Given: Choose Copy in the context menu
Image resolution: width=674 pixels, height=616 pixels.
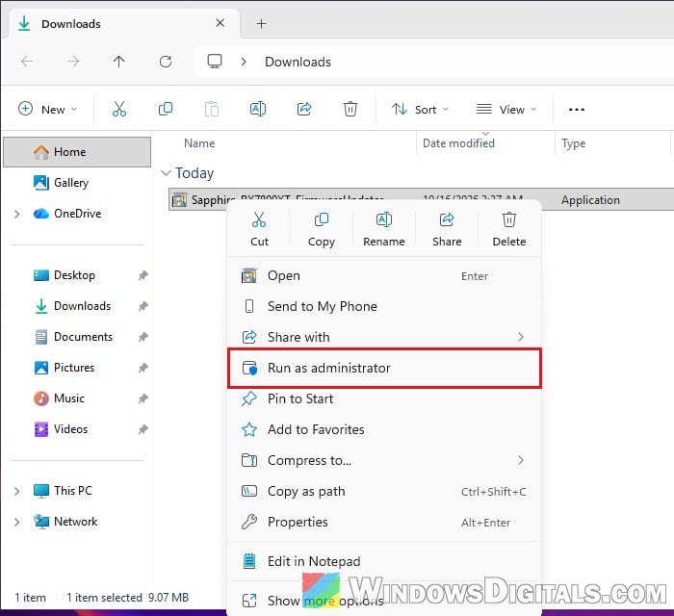Looking at the screenshot, I should (321, 229).
